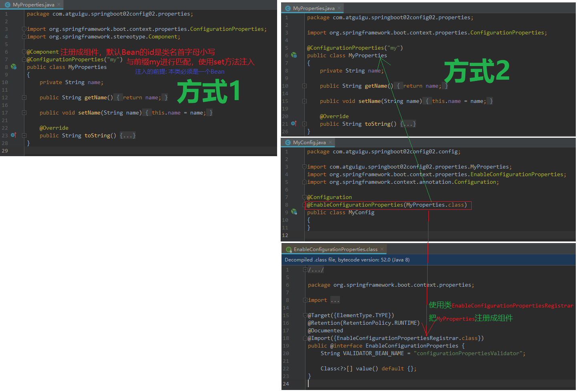Click the folded /.../ comment placeholder in EnableConfigurationProperties.class

point(316,269)
